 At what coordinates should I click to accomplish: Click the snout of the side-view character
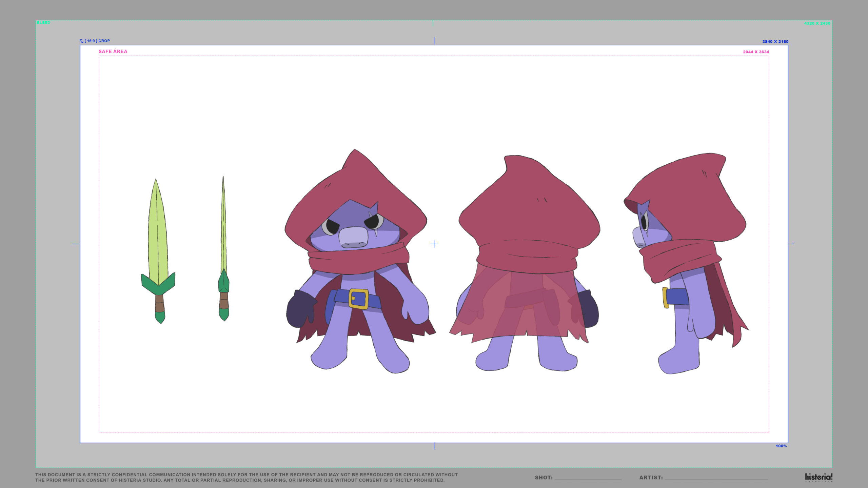click(x=638, y=238)
